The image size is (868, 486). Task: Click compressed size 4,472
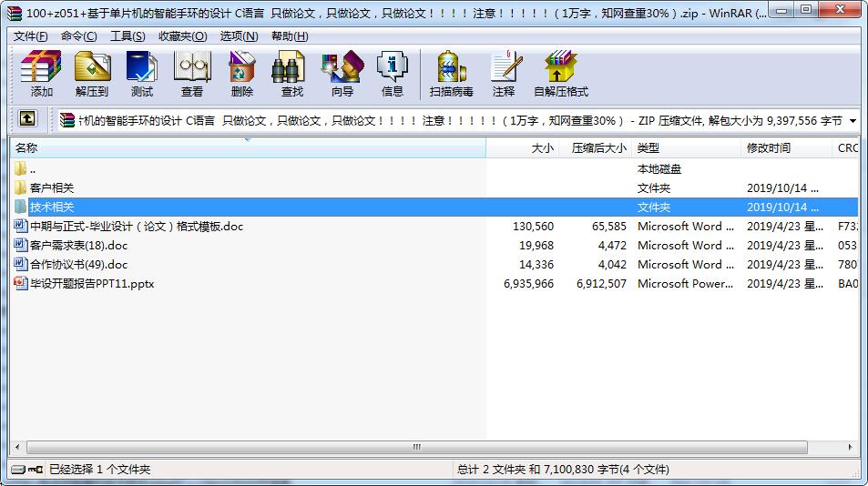pos(612,245)
